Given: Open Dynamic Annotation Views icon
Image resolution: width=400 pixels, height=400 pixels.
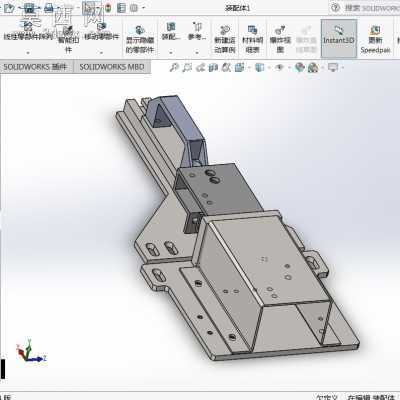Looking at the screenshot, I should point(226,68).
